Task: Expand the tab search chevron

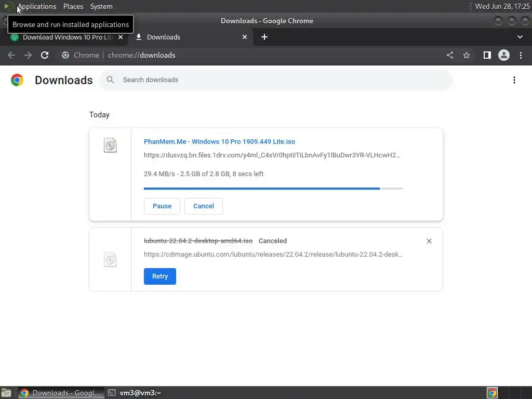Action: pos(520,37)
